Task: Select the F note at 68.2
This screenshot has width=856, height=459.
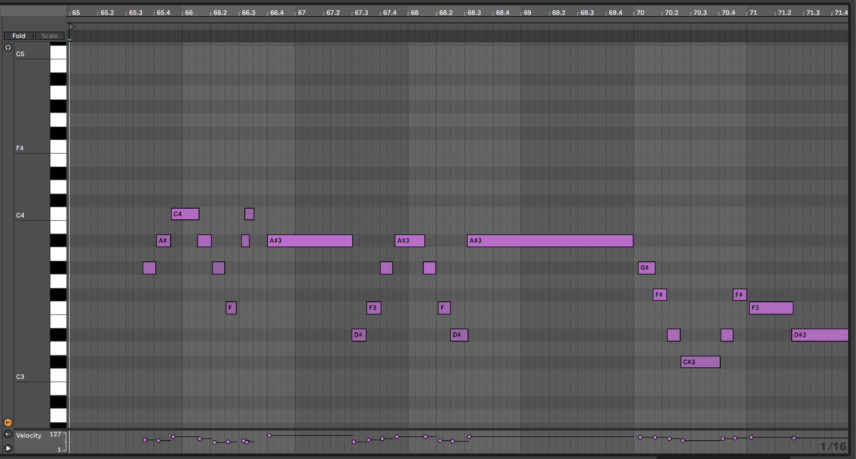Action: click(444, 308)
